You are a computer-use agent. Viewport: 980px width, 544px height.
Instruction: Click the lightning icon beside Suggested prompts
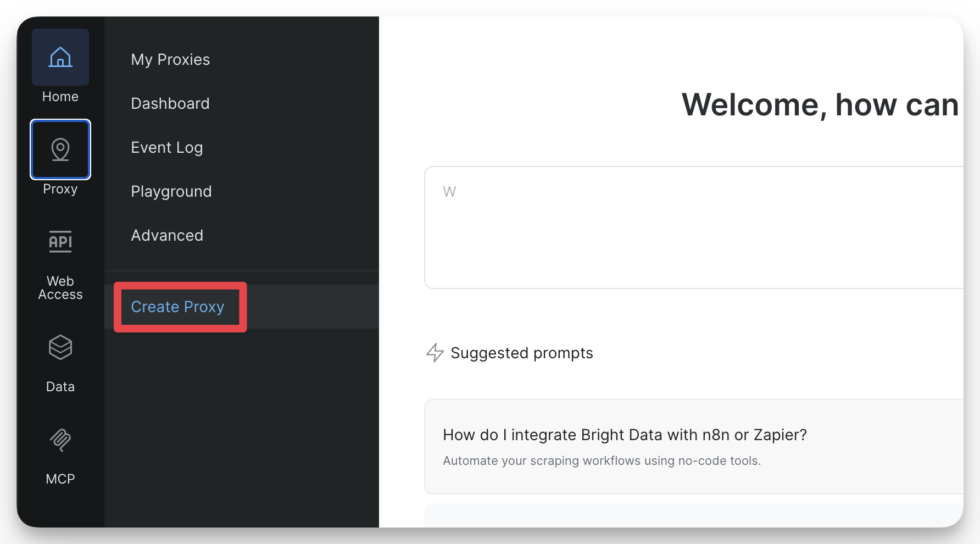click(435, 353)
